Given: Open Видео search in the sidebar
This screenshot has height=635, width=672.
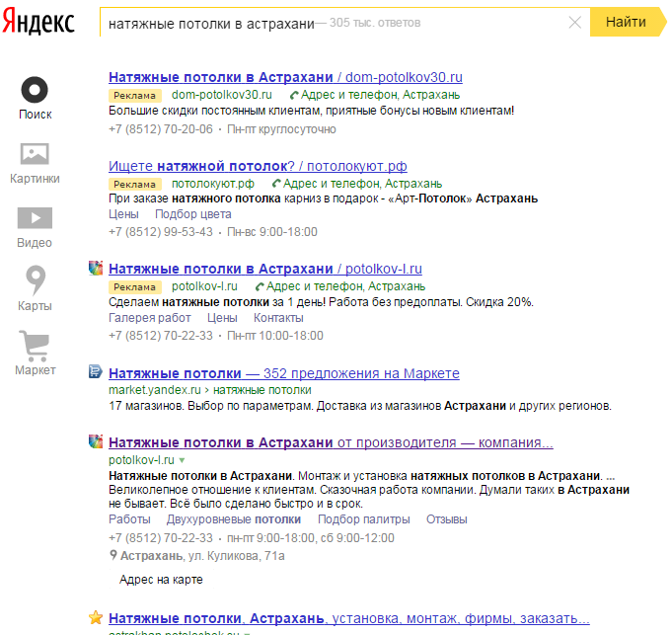Looking at the screenshot, I should click(35, 228).
